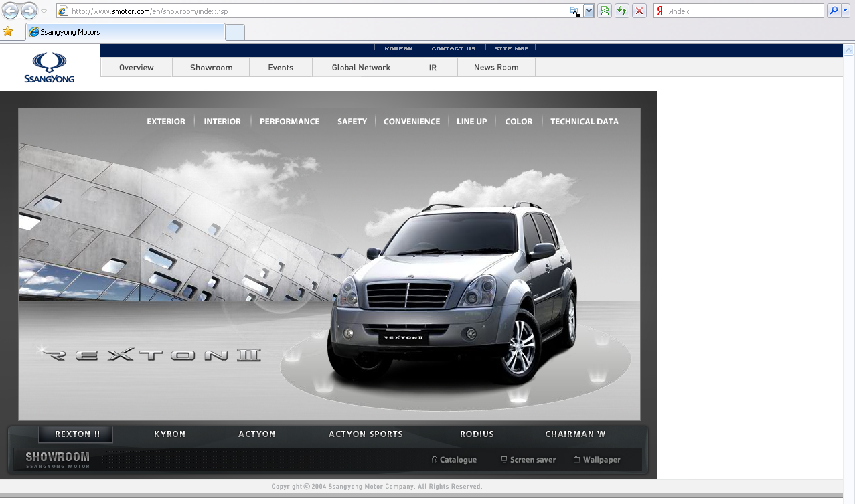Click the magnifier search button

point(834,11)
